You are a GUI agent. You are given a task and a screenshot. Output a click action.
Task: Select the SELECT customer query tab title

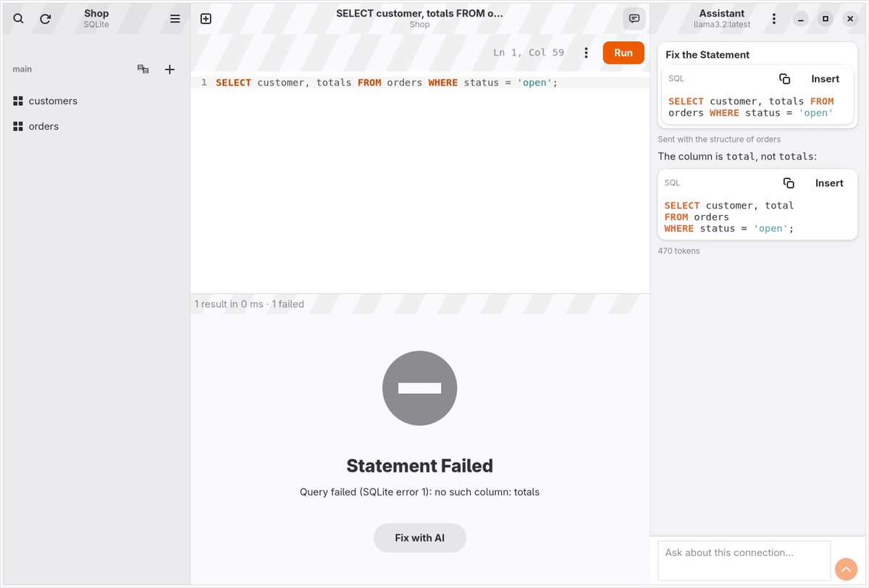[x=419, y=13]
